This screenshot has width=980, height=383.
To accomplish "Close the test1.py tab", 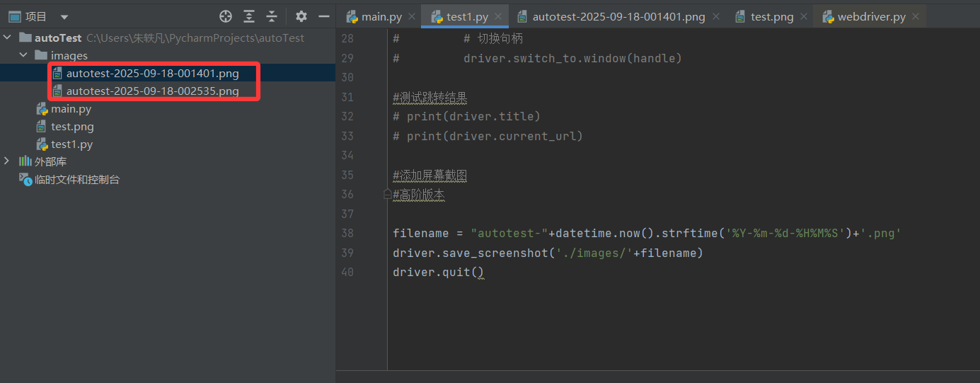I will [498, 16].
